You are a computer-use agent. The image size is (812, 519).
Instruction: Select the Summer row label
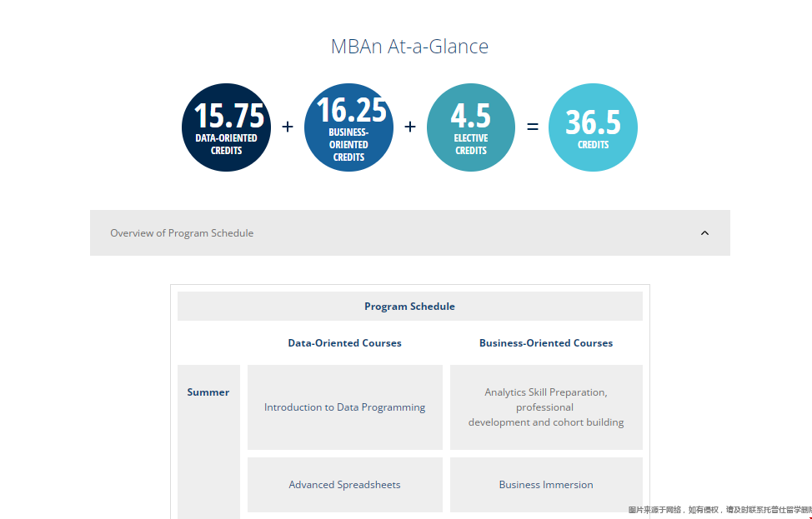(x=208, y=392)
